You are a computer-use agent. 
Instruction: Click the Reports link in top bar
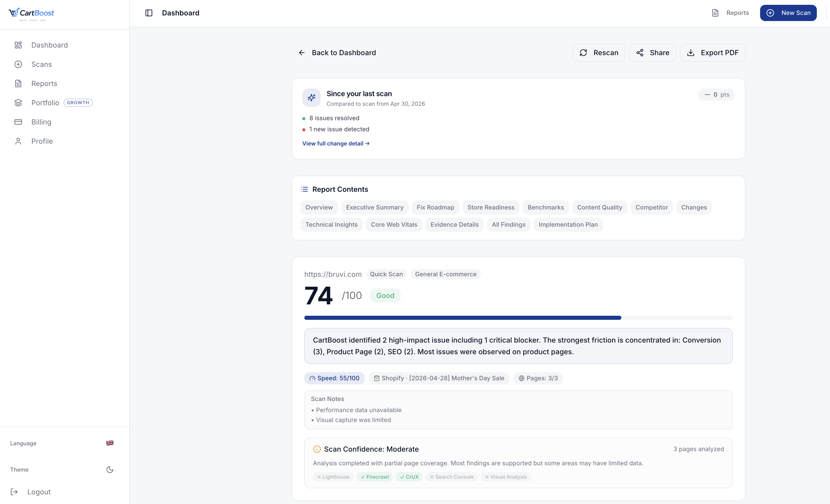click(737, 13)
